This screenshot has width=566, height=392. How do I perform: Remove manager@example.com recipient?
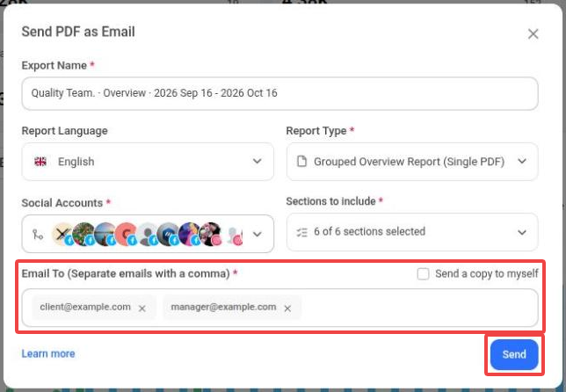pos(287,309)
